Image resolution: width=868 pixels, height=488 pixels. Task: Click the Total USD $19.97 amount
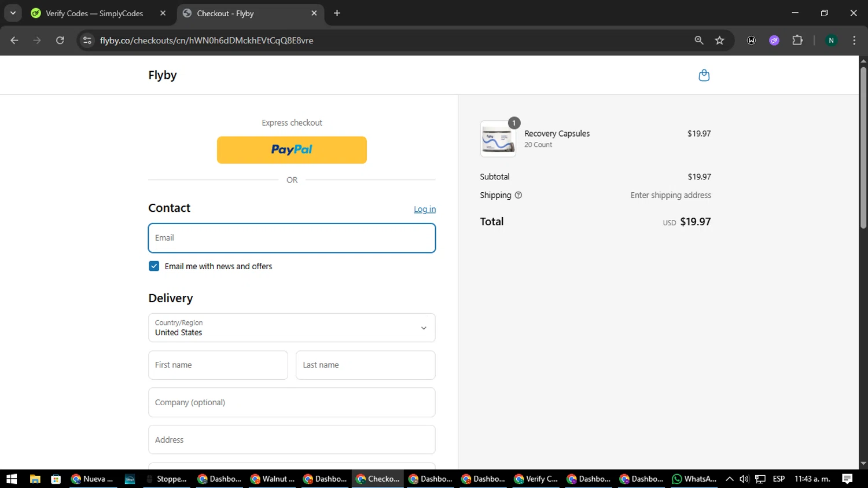click(687, 222)
